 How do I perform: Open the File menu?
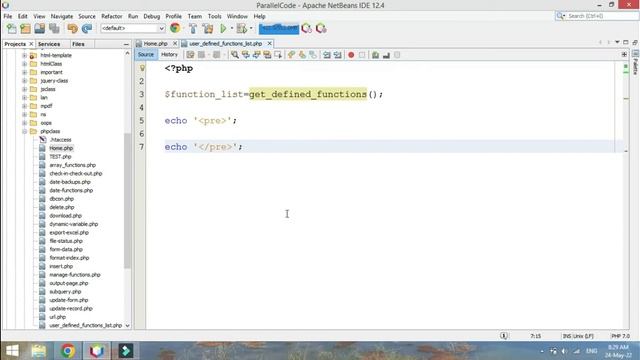pyautogui.click(x=8, y=16)
